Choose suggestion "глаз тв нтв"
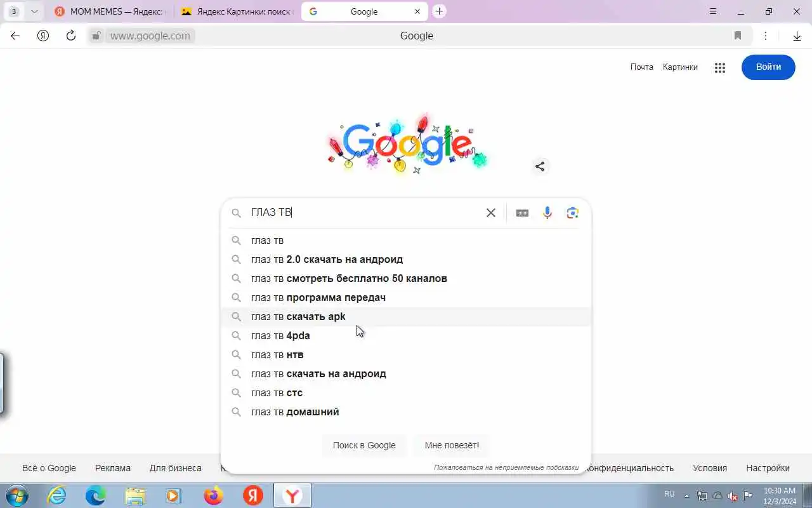This screenshot has width=812, height=508. tap(406, 354)
